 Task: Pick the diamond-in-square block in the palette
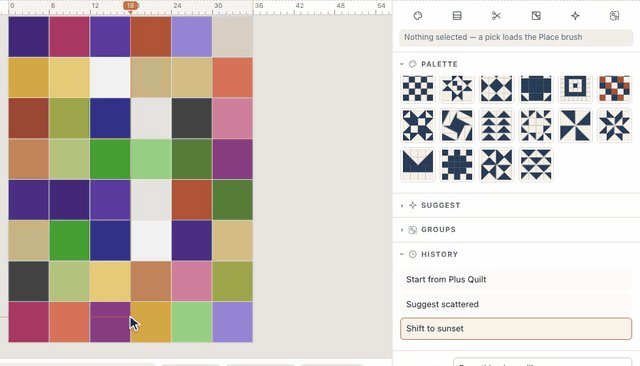pos(496,88)
